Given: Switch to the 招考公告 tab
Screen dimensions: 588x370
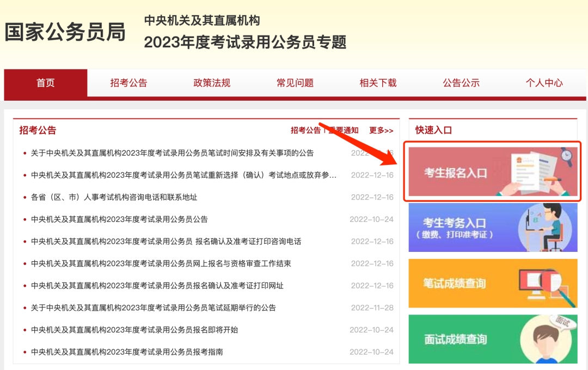Looking at the screenshot, I should pos(128,83).
